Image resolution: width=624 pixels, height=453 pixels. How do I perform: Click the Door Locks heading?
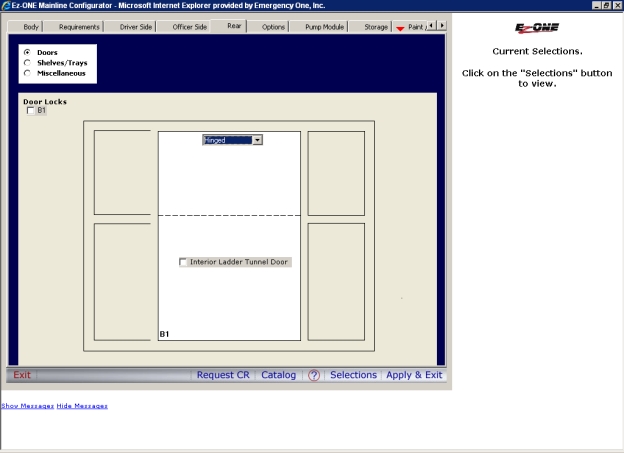(x=45, y=102)
